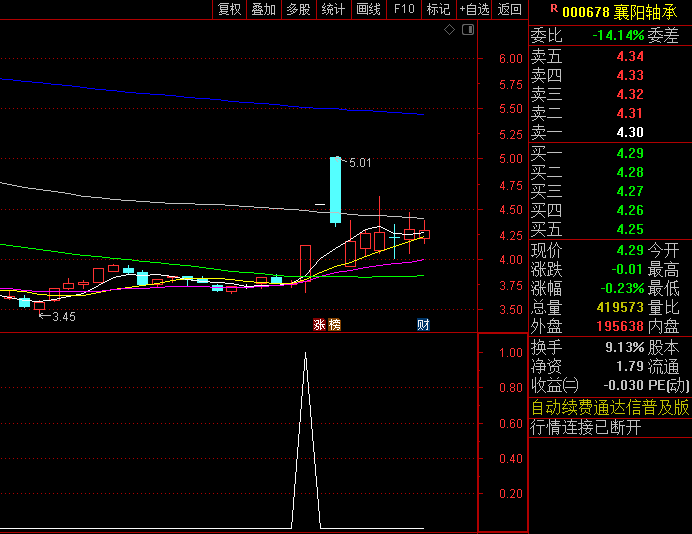Screen dimensions: 692x534
Task: Toggle the side panel layout icon
Action: click(468, 30)
